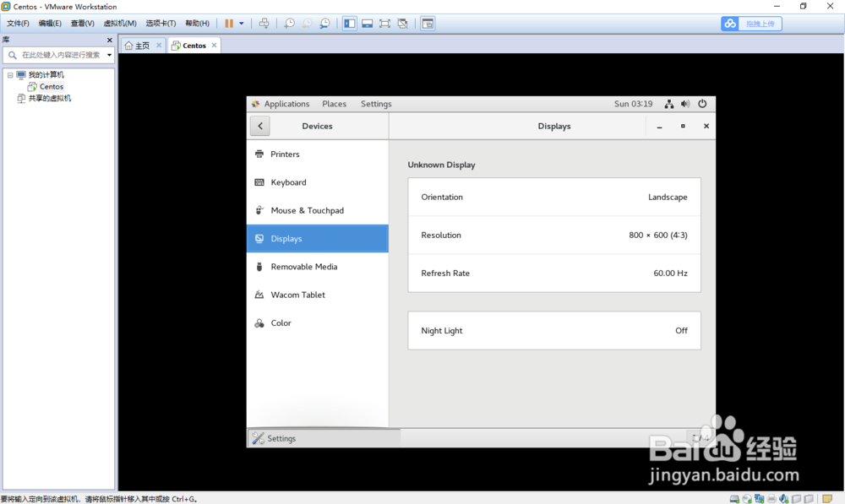
Task: Open the 编辑(E) menu
Action: tap(50, 23)
